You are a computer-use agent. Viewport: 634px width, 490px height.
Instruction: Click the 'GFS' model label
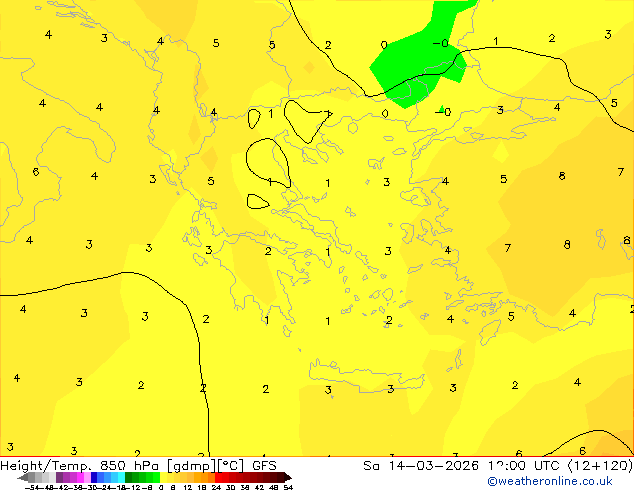click(264, 466)
